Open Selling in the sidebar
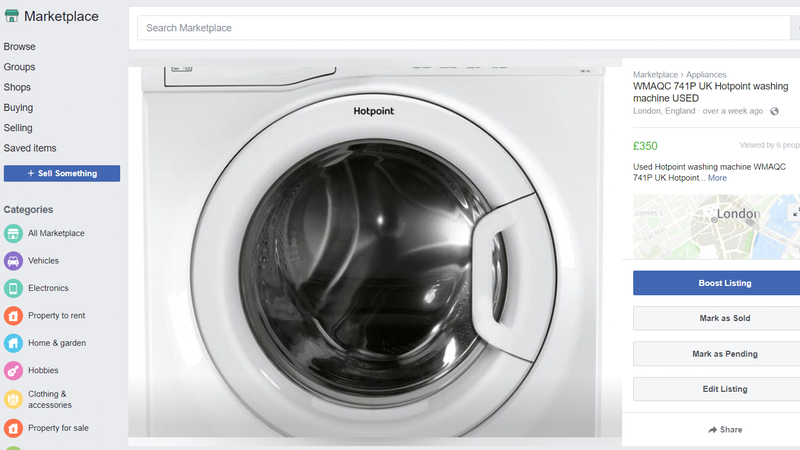 18,128
